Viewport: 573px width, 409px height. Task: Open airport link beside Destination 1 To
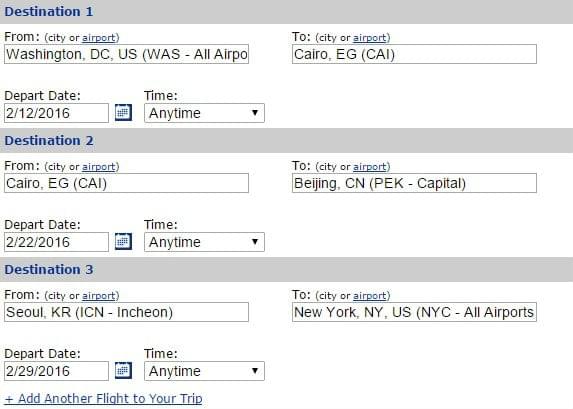pyautogui.click(x=370, y=38)
